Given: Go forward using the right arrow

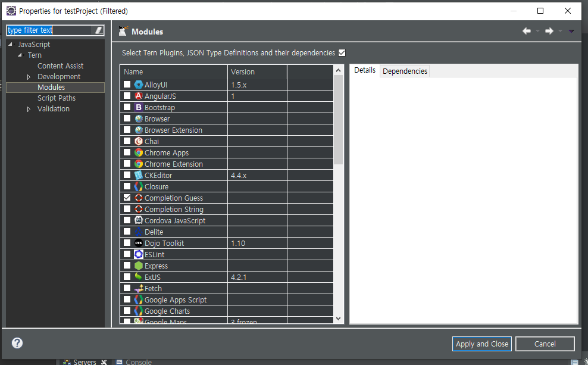Looking at the screenshot, I should pos(549,31).
